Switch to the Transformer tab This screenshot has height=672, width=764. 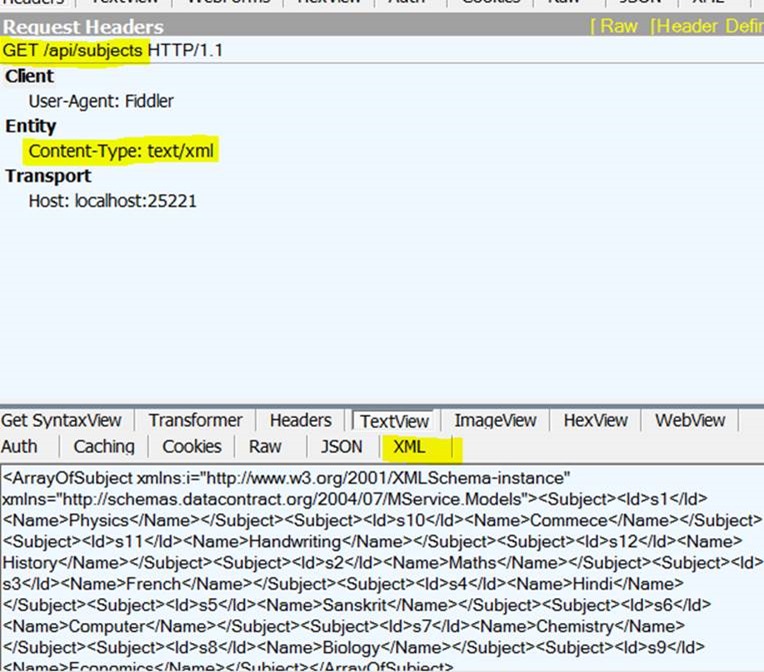(195, 420)
